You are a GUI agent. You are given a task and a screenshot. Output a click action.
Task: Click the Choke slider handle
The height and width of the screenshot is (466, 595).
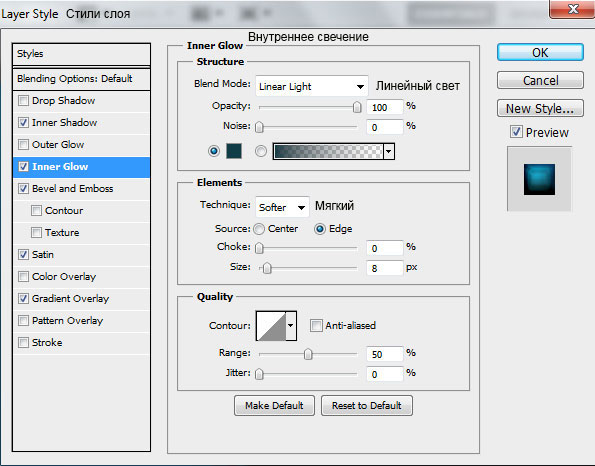pyautogui.click(x=259, y=248)
